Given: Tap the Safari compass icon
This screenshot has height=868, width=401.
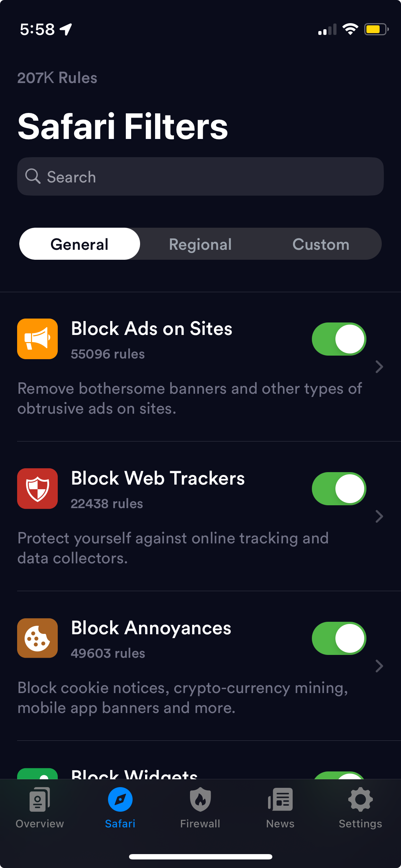Looking at the screenshot, I should (120, 800).
